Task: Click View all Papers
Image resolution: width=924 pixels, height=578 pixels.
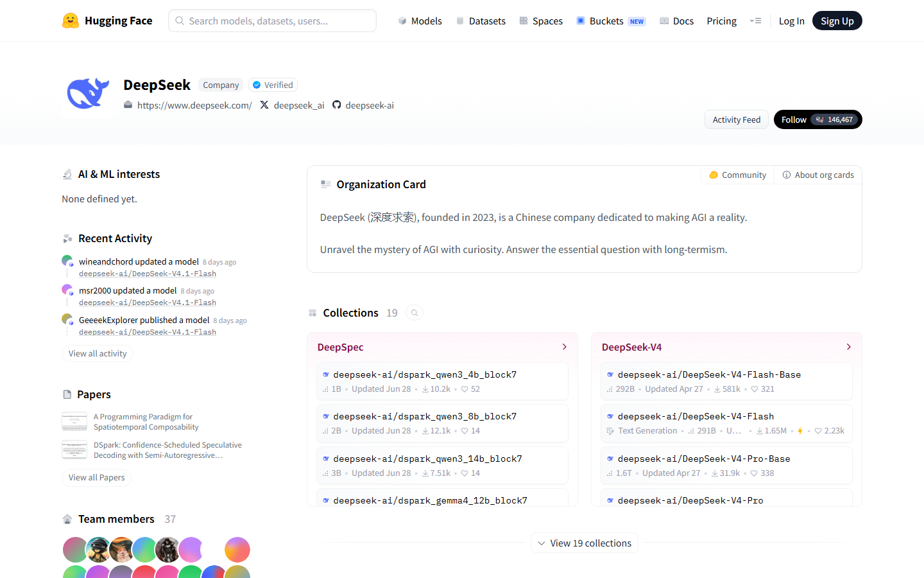Action: [97, 478]
